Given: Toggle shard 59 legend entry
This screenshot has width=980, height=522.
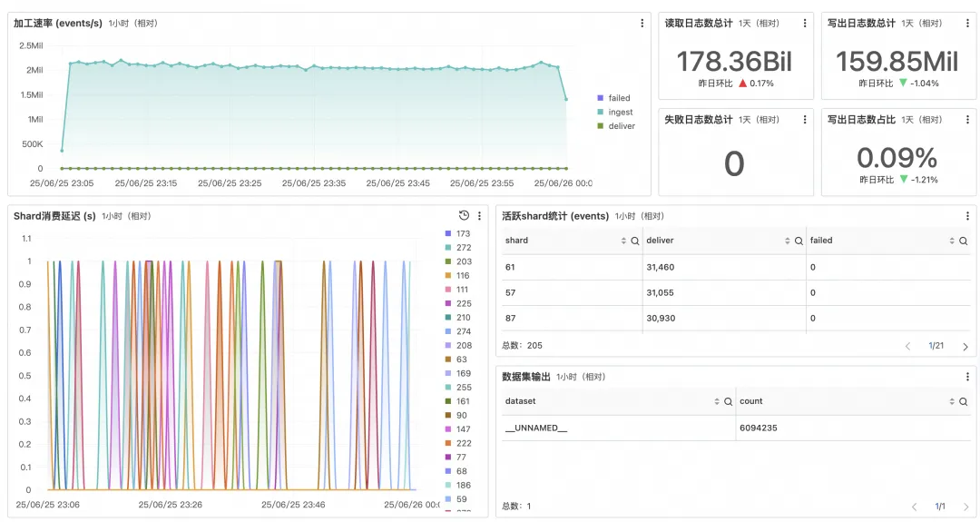Looking at the screenshot, I should [x=456, y=499].
